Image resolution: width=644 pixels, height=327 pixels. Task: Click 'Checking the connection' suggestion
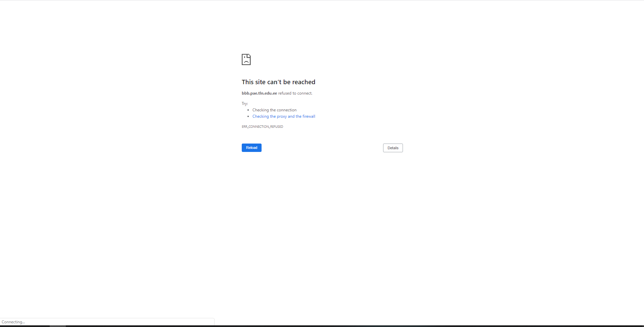pos(274,110)
